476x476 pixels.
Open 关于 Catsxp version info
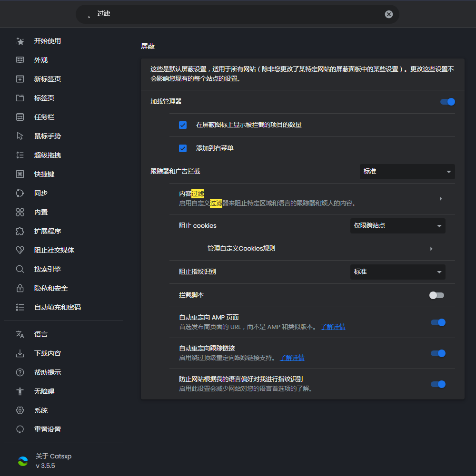coord(53,461)
